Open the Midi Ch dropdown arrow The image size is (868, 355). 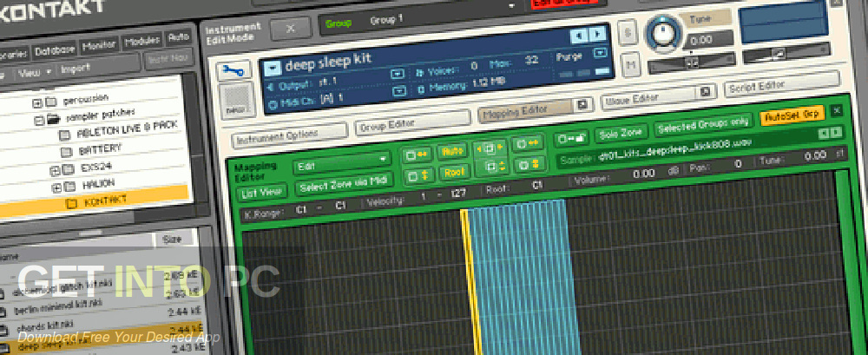click(398, 91)
